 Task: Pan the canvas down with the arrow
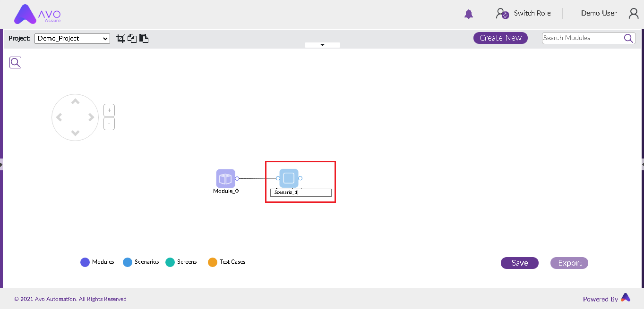click(x=75, y=134)
